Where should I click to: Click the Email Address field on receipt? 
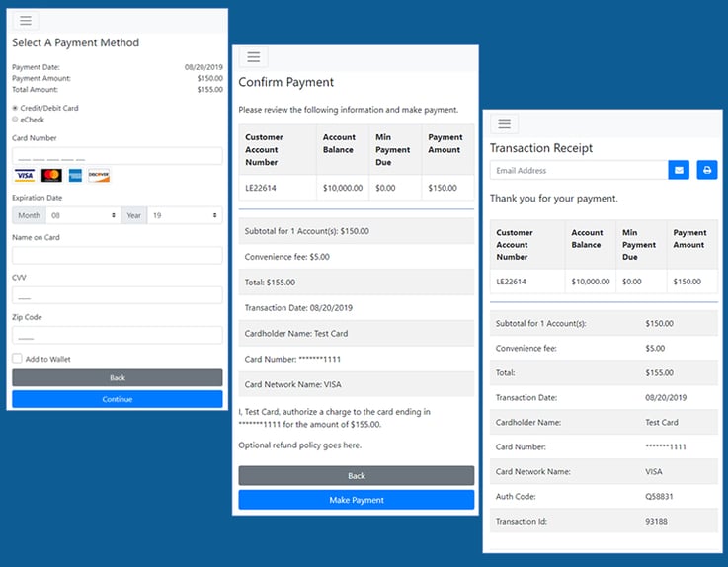pyautogui.click(x=579, y=171)
